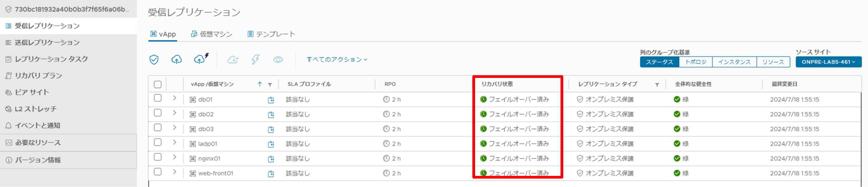868x187 pixels.
Task: Open イベントと通知 in the sidebar
Action: [38, 126]
